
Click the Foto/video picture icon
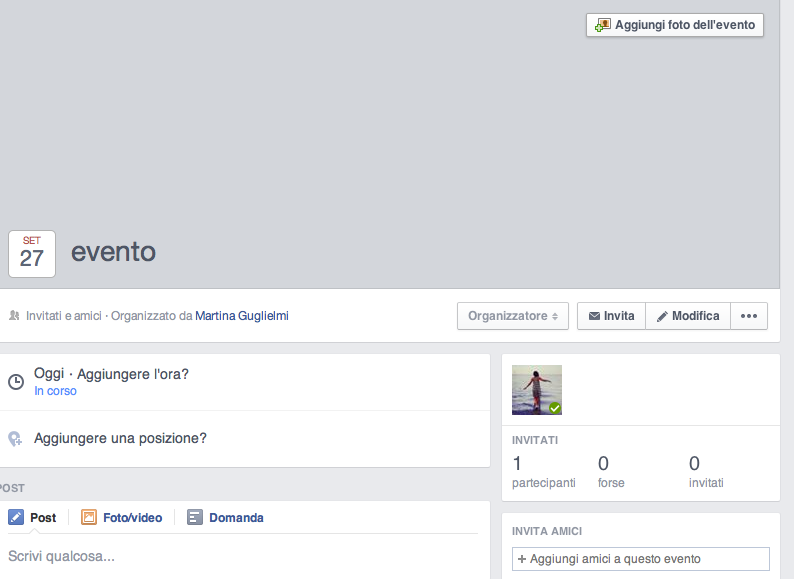pos(89,518)
